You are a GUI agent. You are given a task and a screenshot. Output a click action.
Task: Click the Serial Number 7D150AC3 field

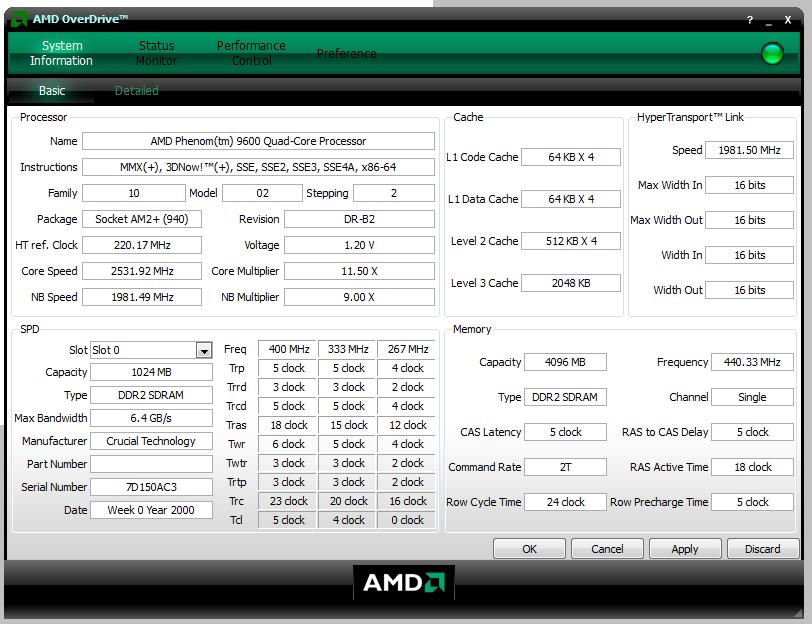pyautogui.click(x=151, y=487)
